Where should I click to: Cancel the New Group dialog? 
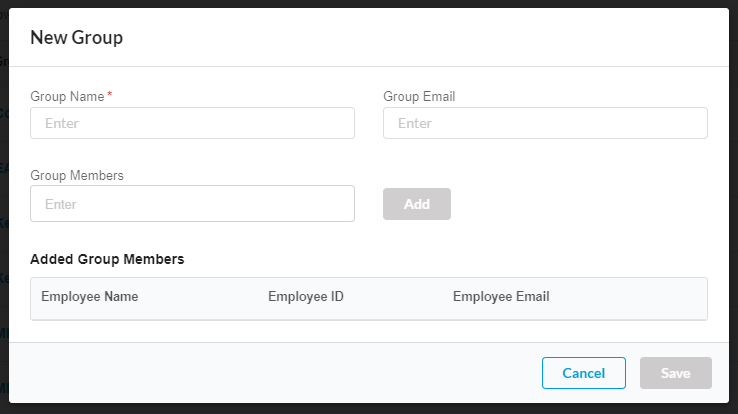coord(583,373)
